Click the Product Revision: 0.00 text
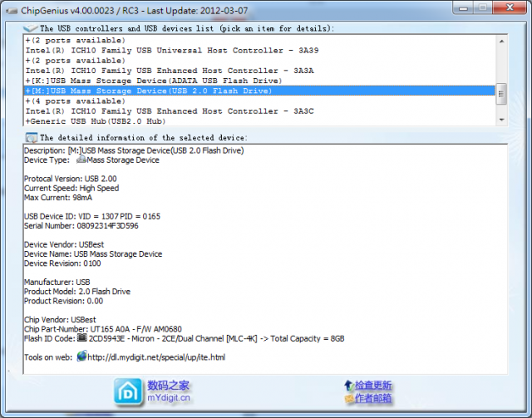Viewport: 532px width, 418px height. pos(63,301)
